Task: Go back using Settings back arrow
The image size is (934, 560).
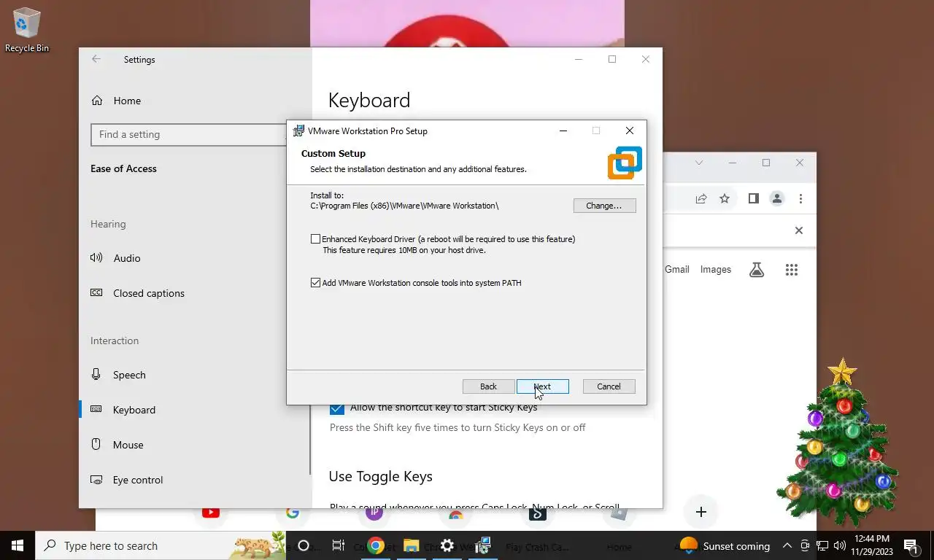Action: pyautogui.click(x=96, y=60)
